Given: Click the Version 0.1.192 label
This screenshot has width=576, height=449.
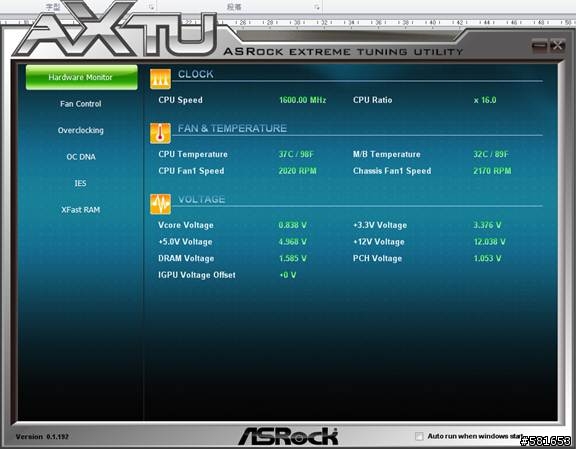Looking at the screenshot, I should (x=42, y=437).
